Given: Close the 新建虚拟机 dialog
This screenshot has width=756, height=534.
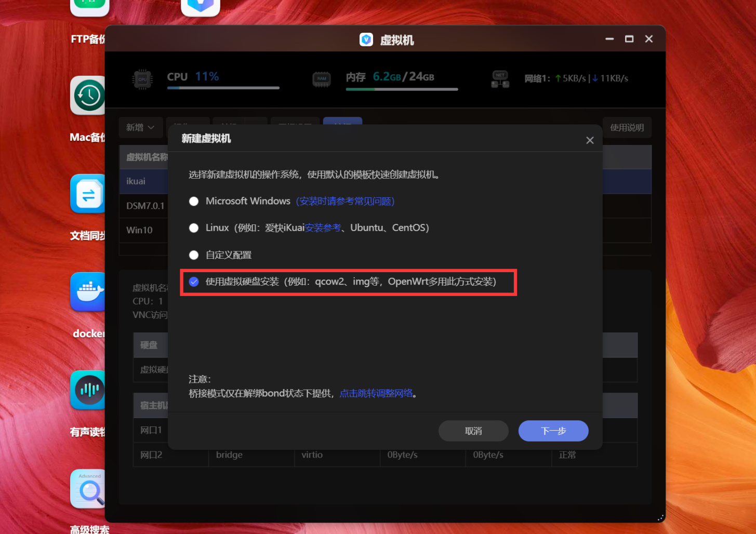Looking at the screenshot, I should [590, 140].
